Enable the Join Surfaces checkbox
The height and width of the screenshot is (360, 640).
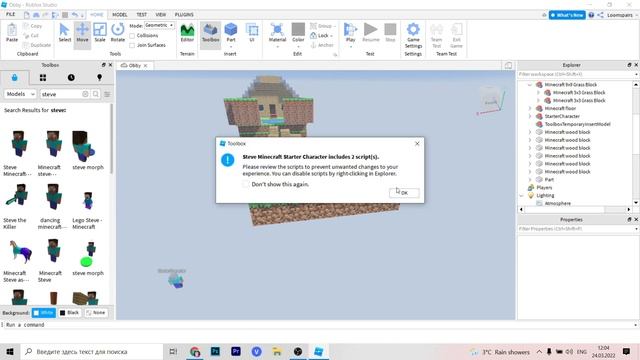coord(132,45)
